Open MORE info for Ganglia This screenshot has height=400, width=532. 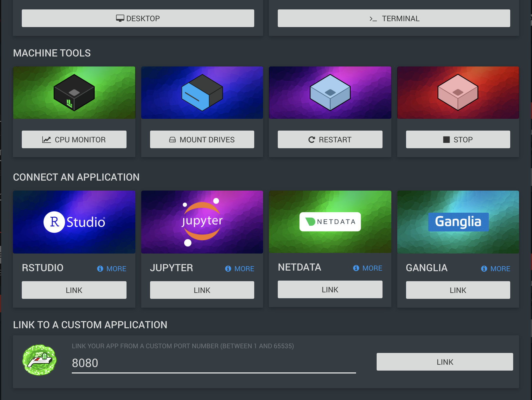[x=496, y=269]
